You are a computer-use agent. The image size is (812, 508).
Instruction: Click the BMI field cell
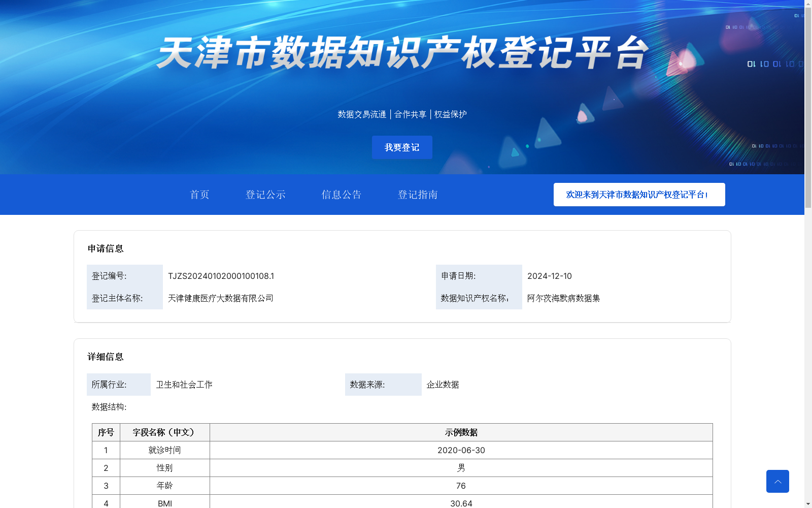click(x=165, y=501)
